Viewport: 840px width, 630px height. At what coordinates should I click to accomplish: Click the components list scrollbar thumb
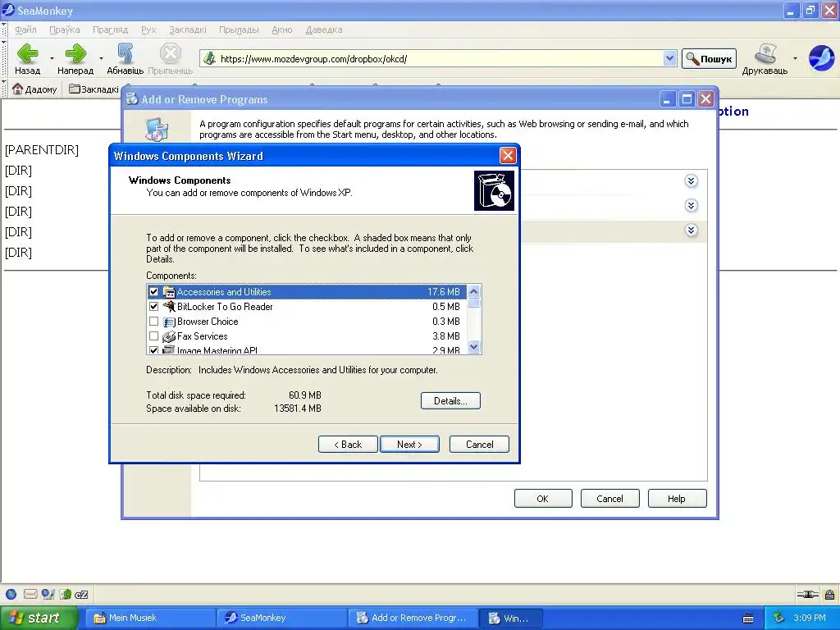point(473,304)
